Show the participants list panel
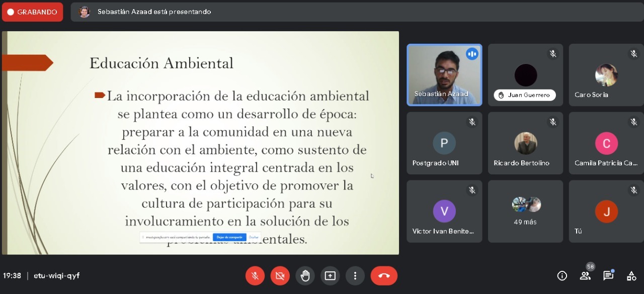Screen dimensions: 644x294 click(x=585, y=275)
